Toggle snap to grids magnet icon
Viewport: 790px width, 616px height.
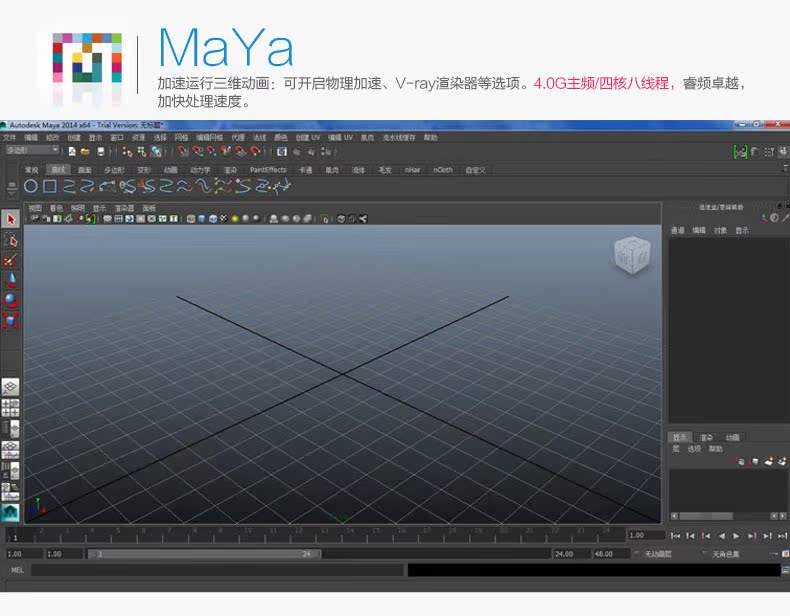(x=183, y=151)
